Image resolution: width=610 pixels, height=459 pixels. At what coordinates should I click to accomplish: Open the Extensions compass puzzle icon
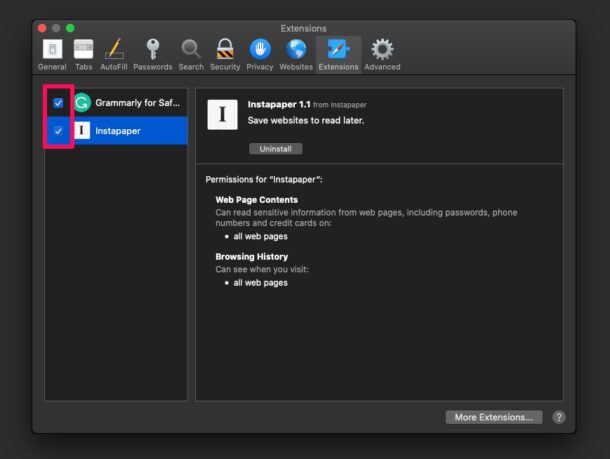coord(338,49)
